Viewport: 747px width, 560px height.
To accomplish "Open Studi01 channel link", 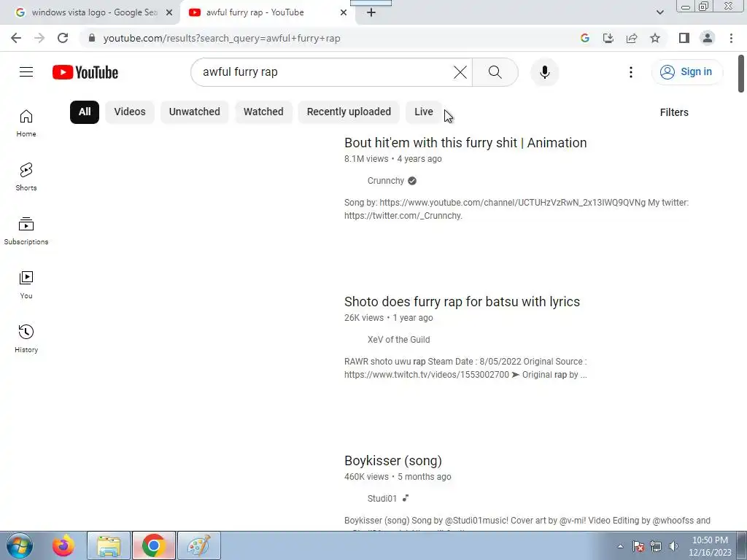I will point(382,499).
